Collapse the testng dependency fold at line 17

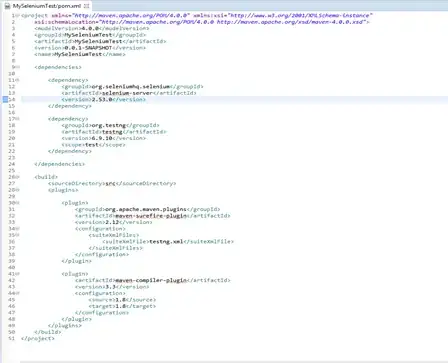[x=18, y=119]
